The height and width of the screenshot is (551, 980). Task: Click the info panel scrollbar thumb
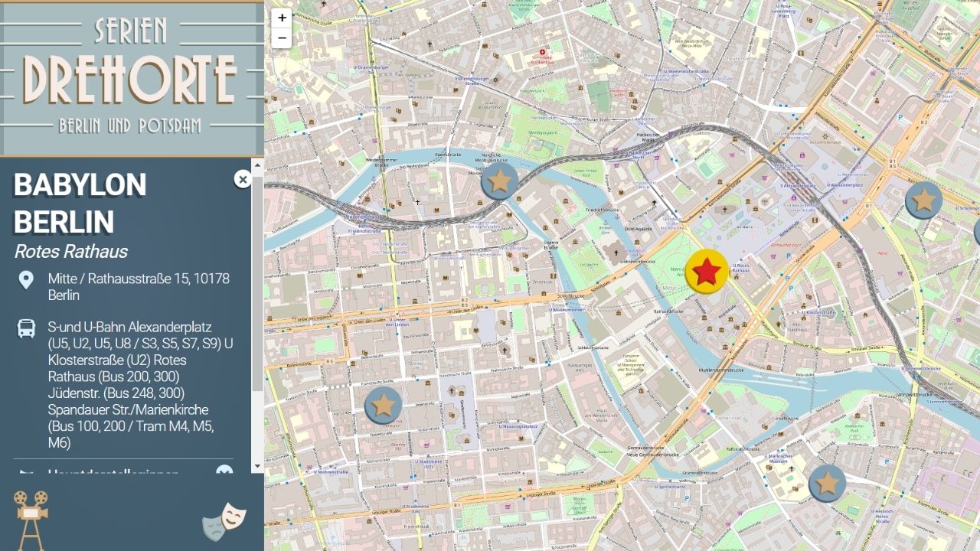pos(257,285)
